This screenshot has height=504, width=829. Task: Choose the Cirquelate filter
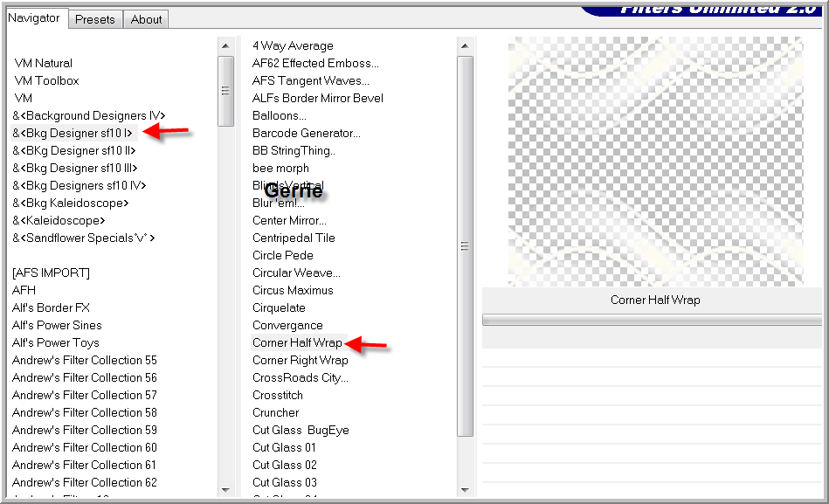279,307
